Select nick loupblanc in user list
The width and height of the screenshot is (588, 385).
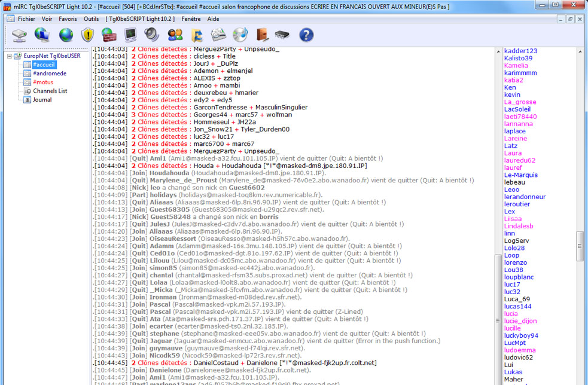[519, 277]
